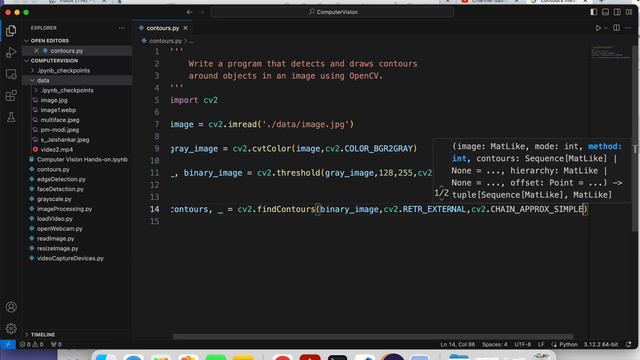Close the contours.py editor tab
Viewport: 640px width, 360px height.
[186, 28]
